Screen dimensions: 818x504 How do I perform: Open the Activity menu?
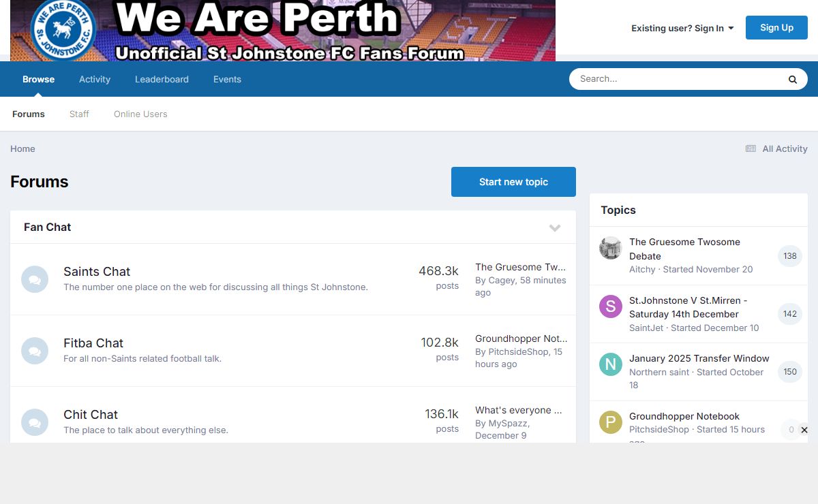tap(95, 79)
